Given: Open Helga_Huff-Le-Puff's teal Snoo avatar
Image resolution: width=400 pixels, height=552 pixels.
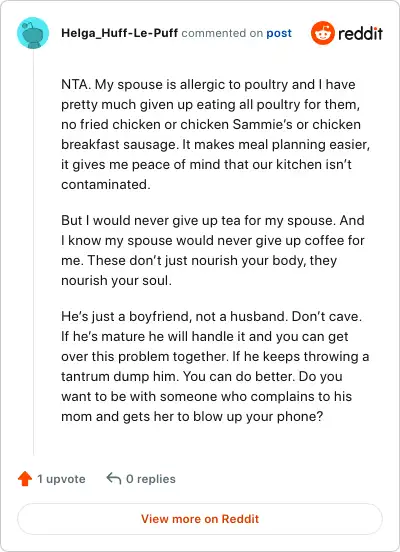Looking at the screenshot, I should coord(33,33).
